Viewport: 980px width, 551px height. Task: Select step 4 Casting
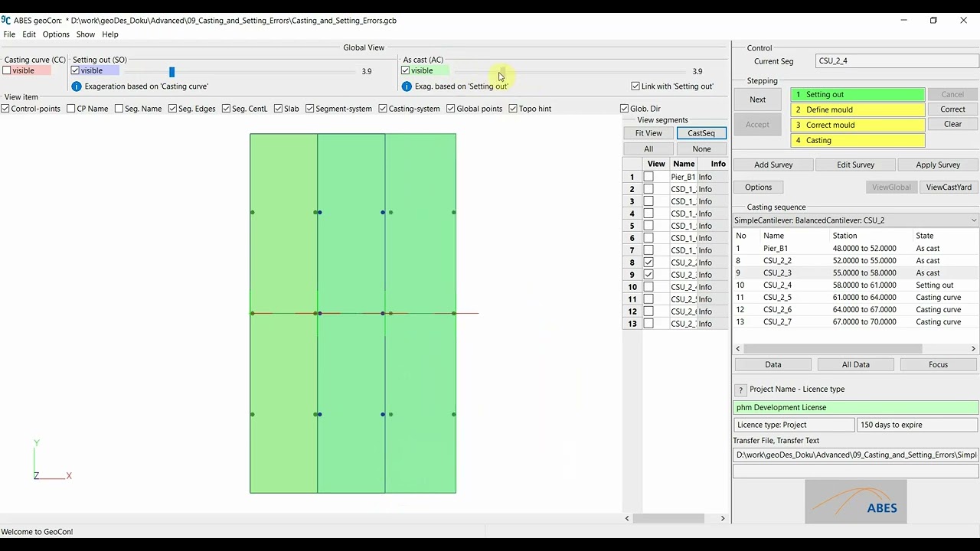tap(857, 141)
